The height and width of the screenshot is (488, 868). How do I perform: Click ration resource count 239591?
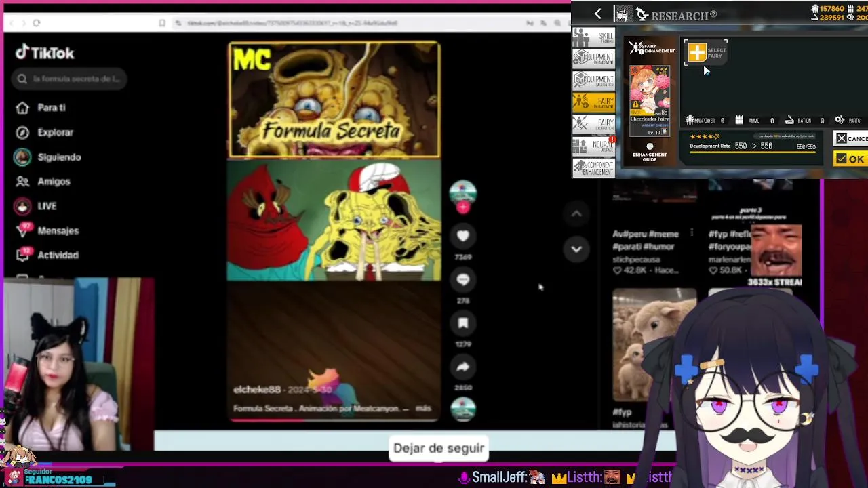[x=831, y=18]
